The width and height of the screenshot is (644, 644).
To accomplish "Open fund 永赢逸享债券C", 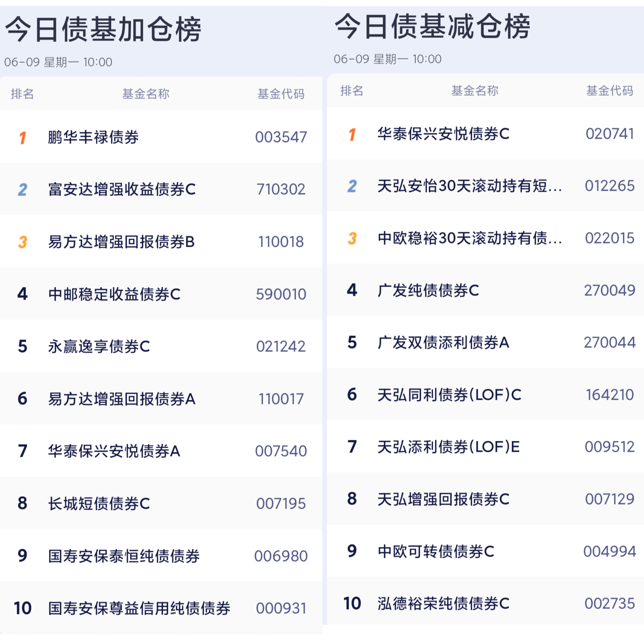I will pos(99,347).
